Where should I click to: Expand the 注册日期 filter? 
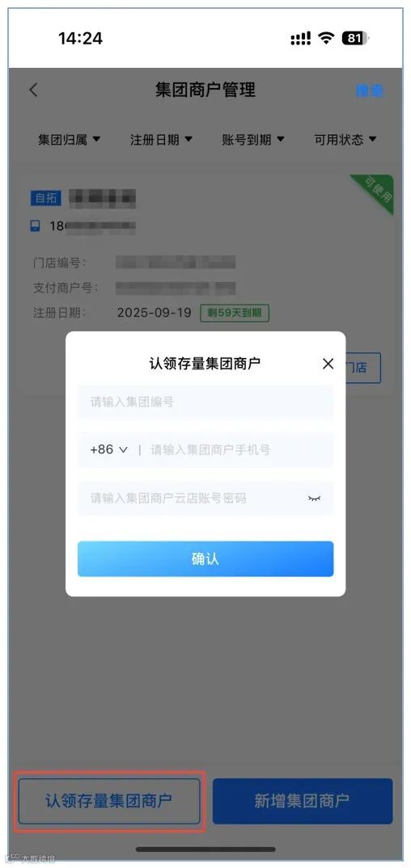point(161,140)
